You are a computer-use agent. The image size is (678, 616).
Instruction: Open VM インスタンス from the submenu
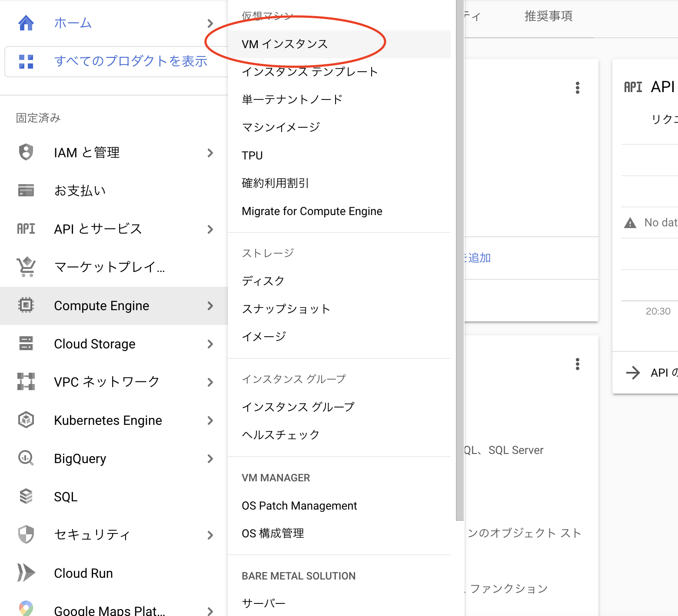coord(339,44)
